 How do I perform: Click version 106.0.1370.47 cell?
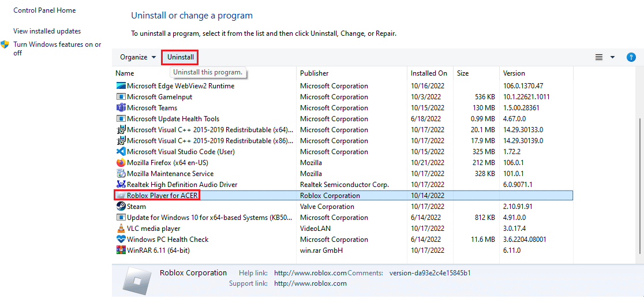[x=523, y=86]
